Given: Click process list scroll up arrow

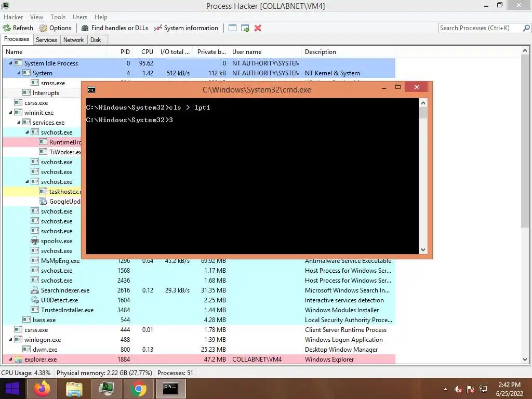Looking at the screenshot, I should click(x=525, y=51).
